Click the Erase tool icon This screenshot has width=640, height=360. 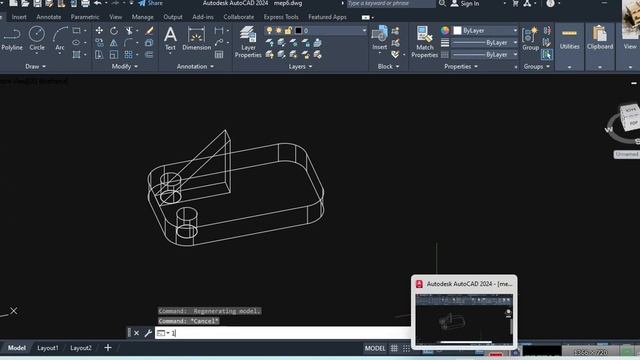click(x=149, y=31)
